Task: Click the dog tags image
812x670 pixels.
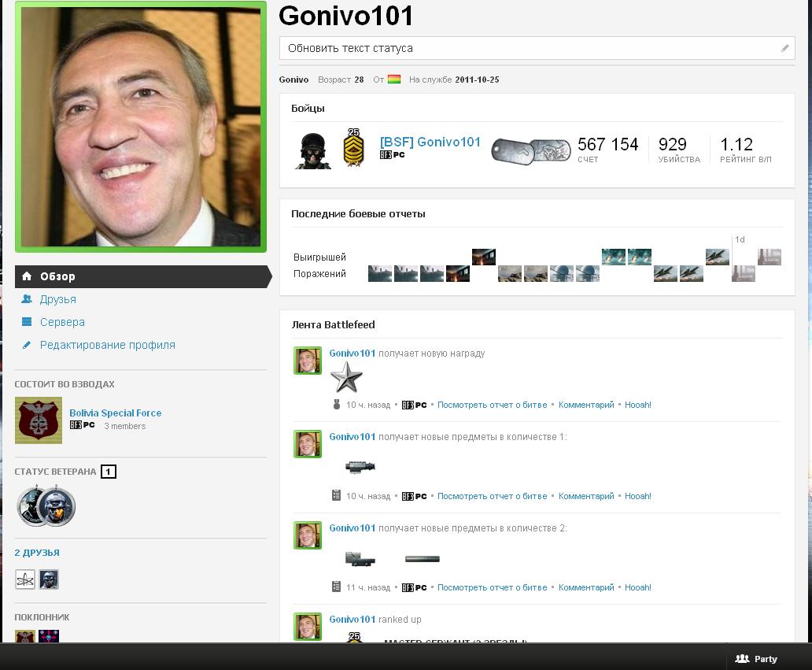Action: click(x=531, y=150)
